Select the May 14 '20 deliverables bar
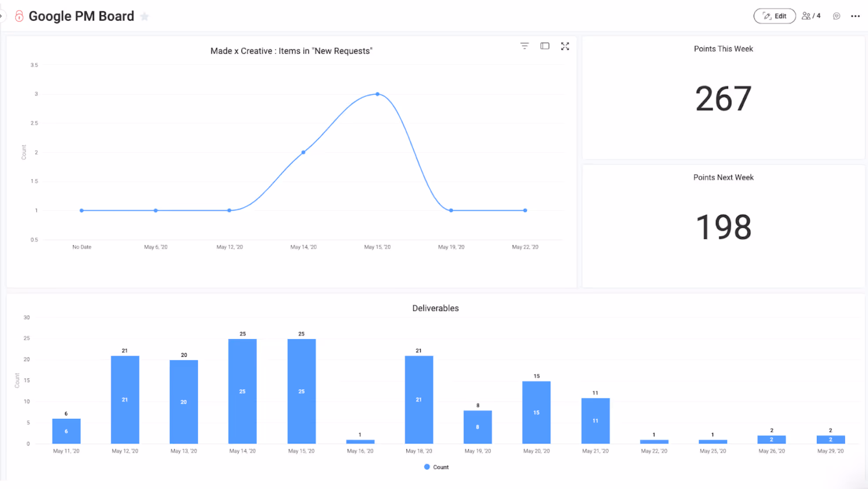The height and width of the screenshot is (489, 868). tap(242, 391)
